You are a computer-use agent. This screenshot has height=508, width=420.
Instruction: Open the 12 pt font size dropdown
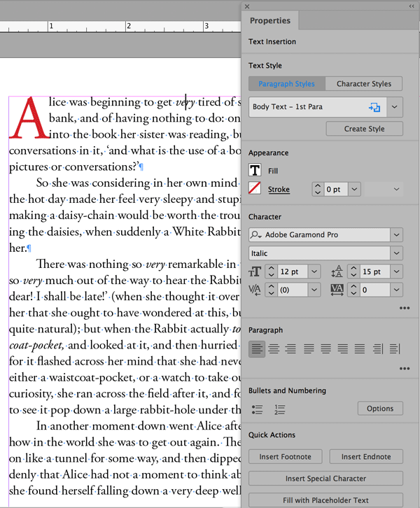click(314, 271)
